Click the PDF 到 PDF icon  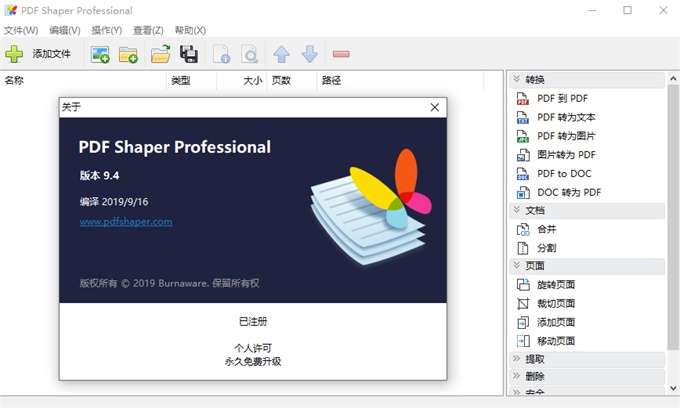(523, 98)
